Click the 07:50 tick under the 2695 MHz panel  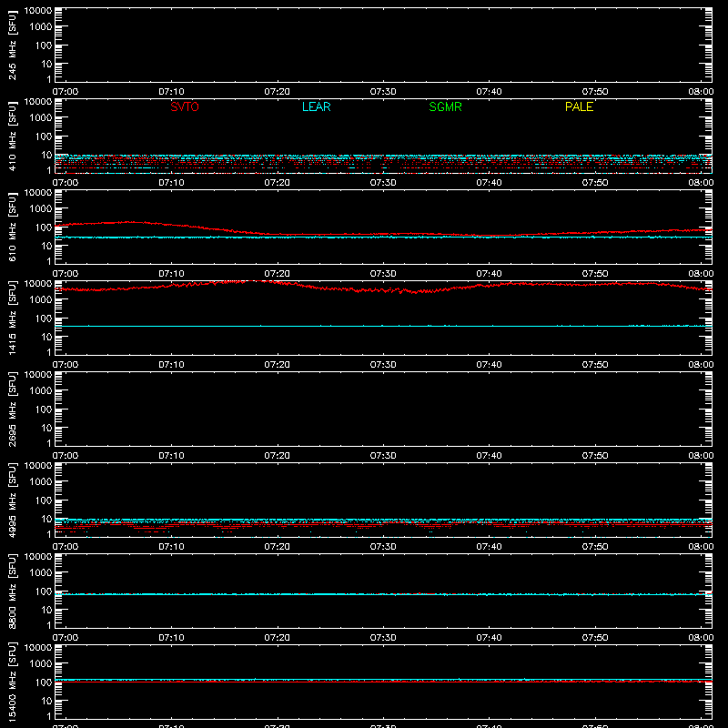pos(595,456)
